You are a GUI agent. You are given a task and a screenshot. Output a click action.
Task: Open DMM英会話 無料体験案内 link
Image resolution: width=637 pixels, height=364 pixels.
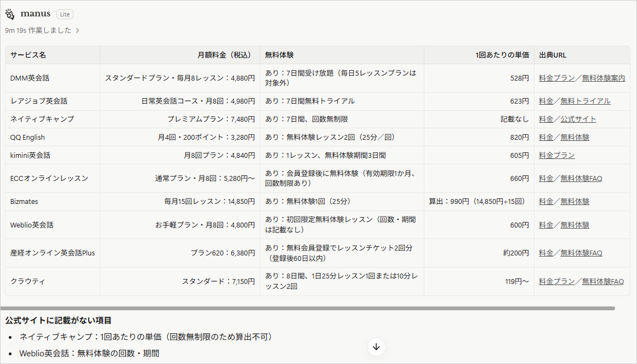pyautogui.click(x=603, y=78)
